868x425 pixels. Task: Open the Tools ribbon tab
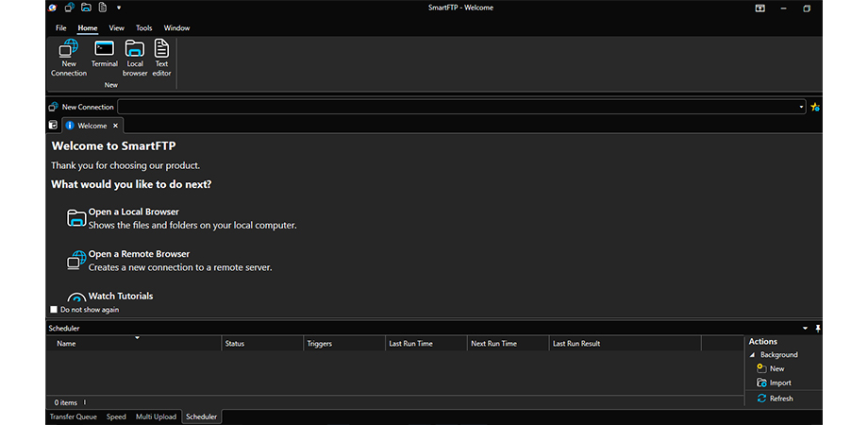(144, 27)
